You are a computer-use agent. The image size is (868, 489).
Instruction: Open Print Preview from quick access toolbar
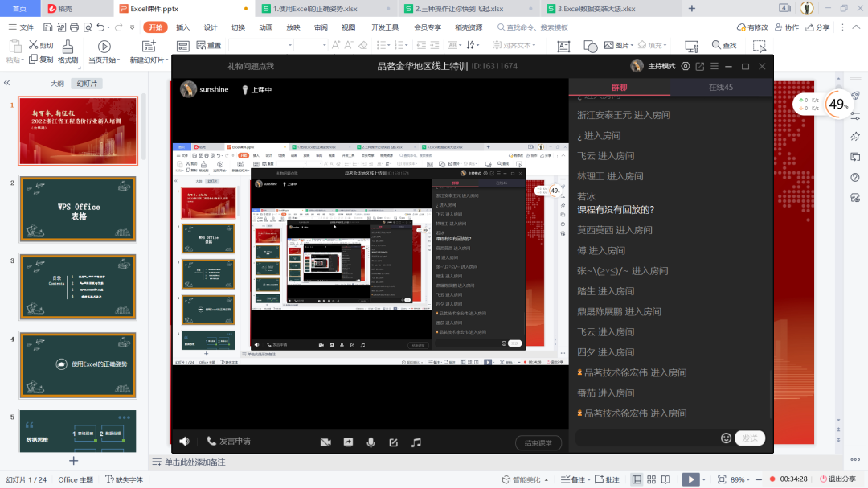pos(88,27)
